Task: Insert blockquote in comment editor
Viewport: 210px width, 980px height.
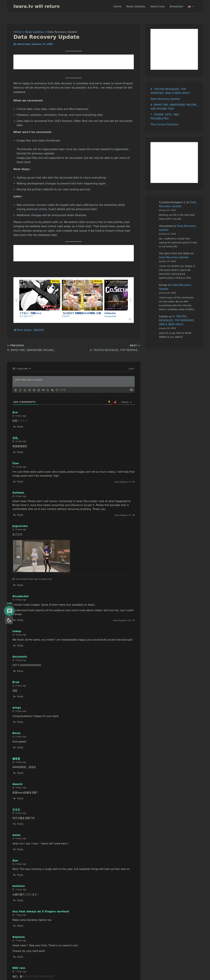Action: click(43, 390)
